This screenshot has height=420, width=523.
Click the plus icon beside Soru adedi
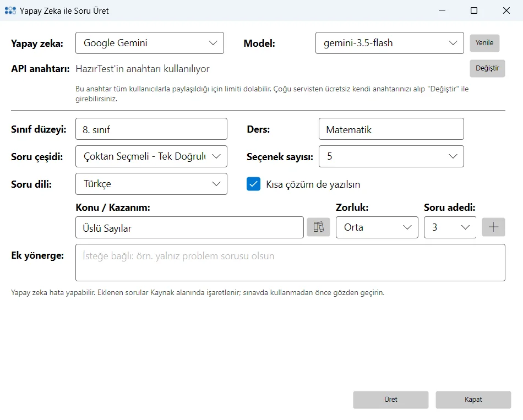point(493,227)
